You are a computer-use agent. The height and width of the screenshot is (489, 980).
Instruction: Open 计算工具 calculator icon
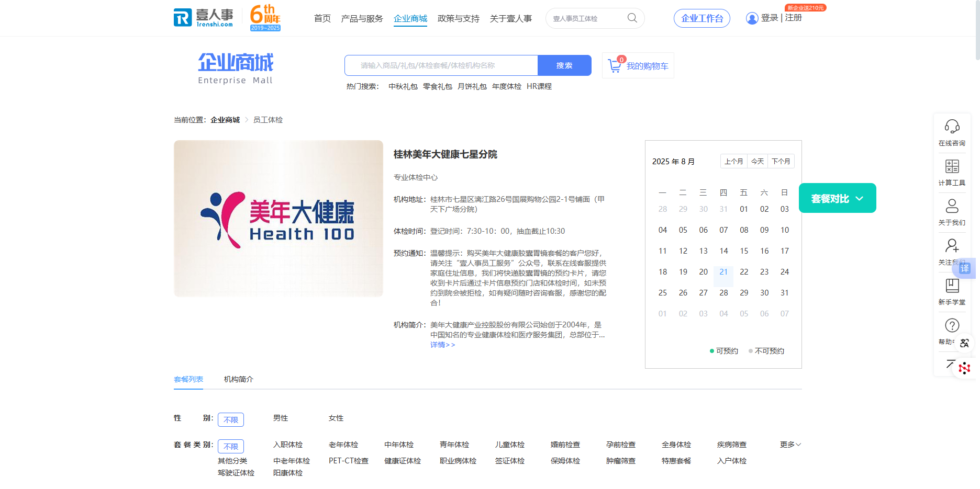[952, 166]
